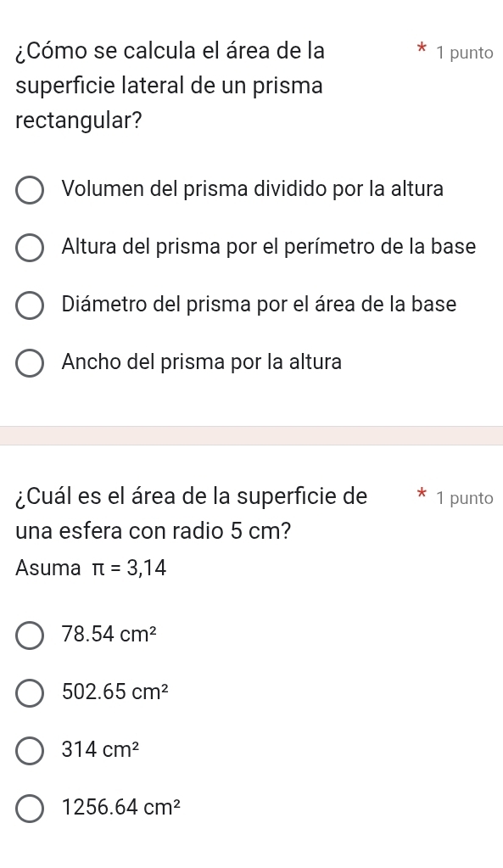Select 'Ancho del prisma por la altura'

[30, 363]
